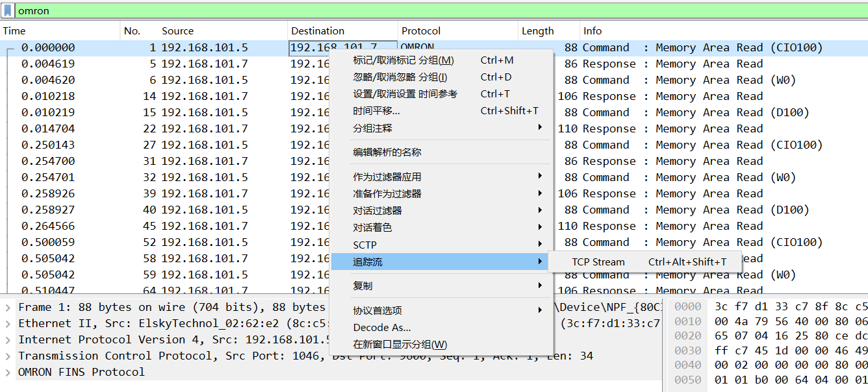Image resolution: width=868 pixels, height=392 pixels.
Task: Open 时间平移... from context menu
Action: coord(442,111)
